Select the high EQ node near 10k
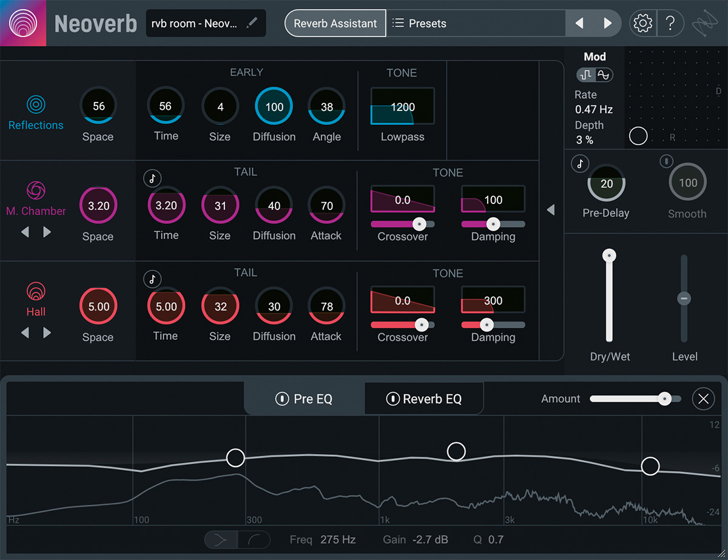The height and width of the screenshot is (560, 728). tap(650, 466)
